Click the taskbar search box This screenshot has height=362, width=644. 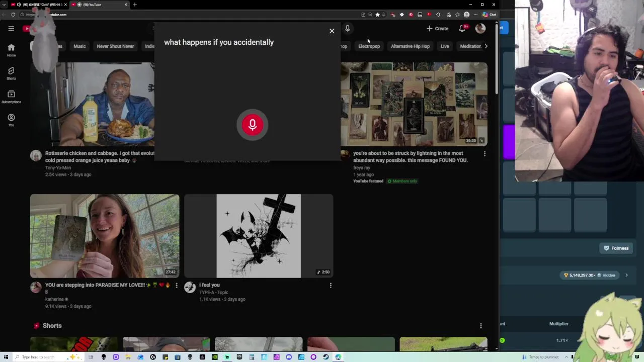[48, 357]
